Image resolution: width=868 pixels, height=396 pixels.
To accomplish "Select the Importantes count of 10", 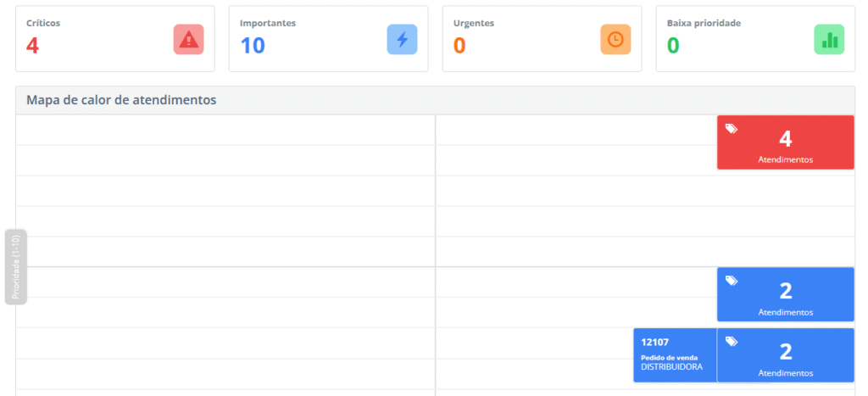I will tap(252, 46).
